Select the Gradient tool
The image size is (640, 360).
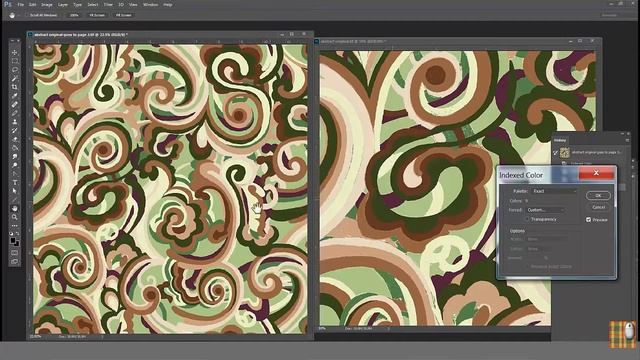15,148
